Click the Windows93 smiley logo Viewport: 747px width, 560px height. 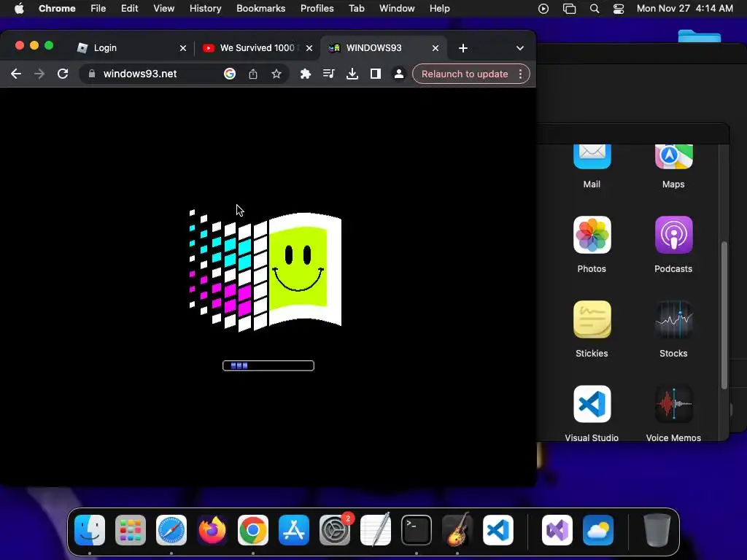point(266,271)
